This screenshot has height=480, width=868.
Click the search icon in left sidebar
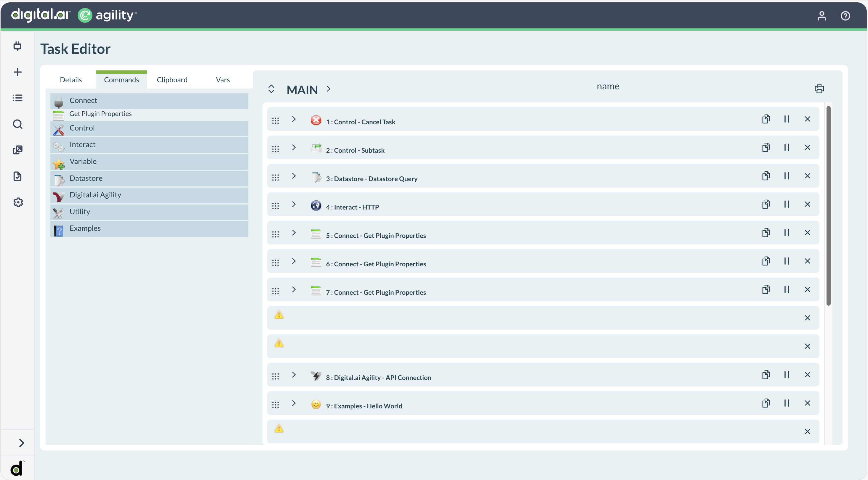[x=17, y=124]
